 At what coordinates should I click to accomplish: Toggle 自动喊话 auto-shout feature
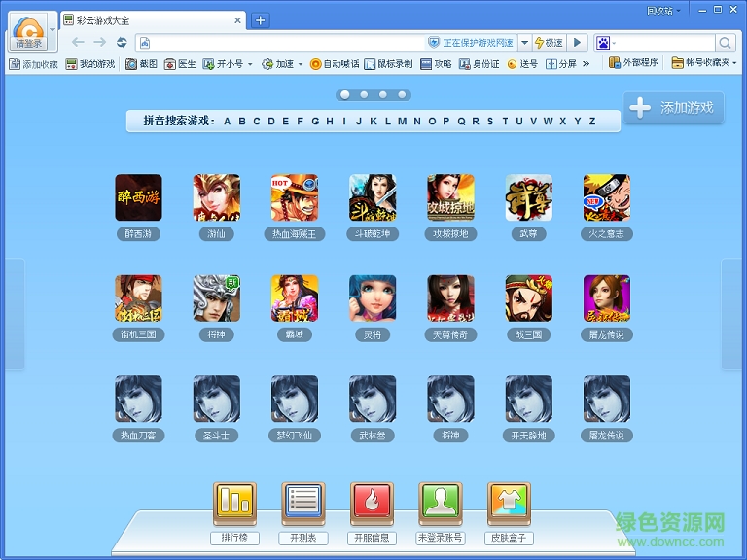click(x=335, y=64)
